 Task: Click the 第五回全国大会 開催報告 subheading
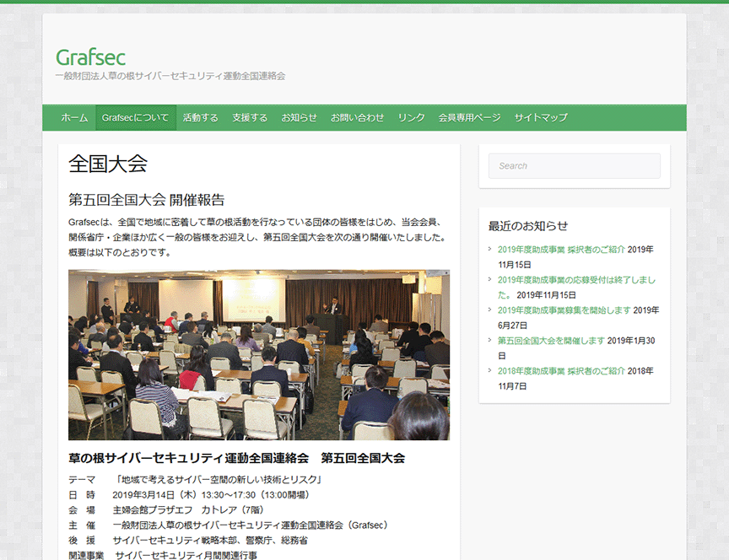pyautogui.click(x=147, y=200)
